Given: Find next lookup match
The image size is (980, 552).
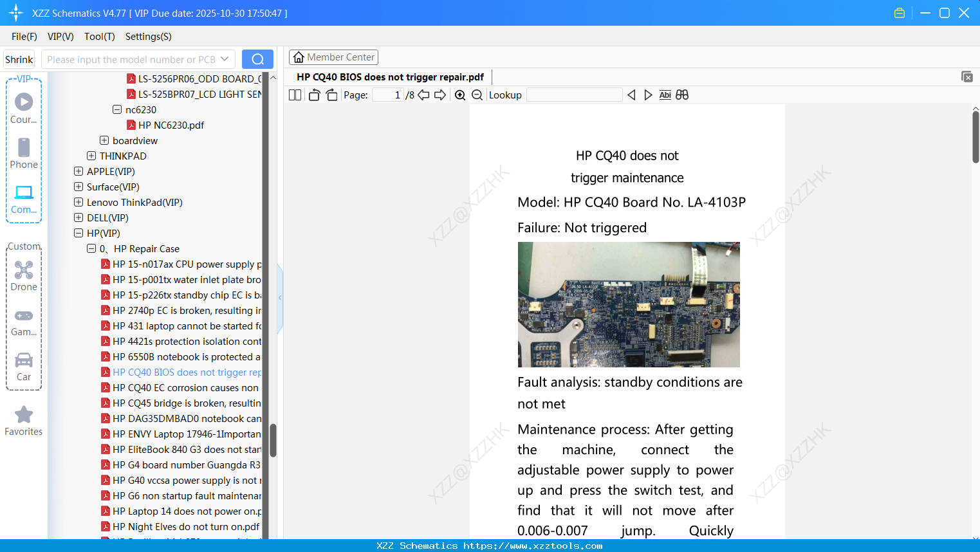Looking at the screenshot, I should coord(648,95).
